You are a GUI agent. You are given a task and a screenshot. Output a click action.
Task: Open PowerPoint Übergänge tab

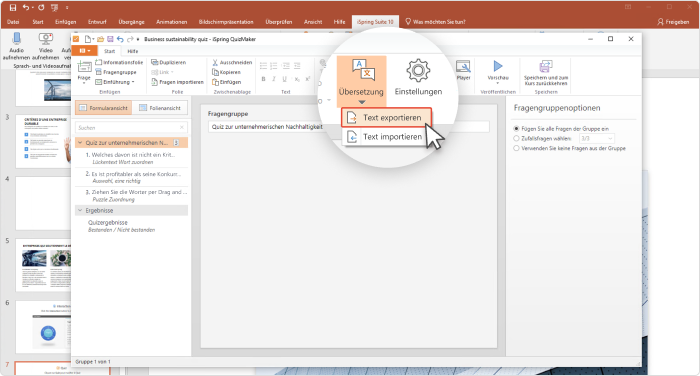[x=131, y=22]
